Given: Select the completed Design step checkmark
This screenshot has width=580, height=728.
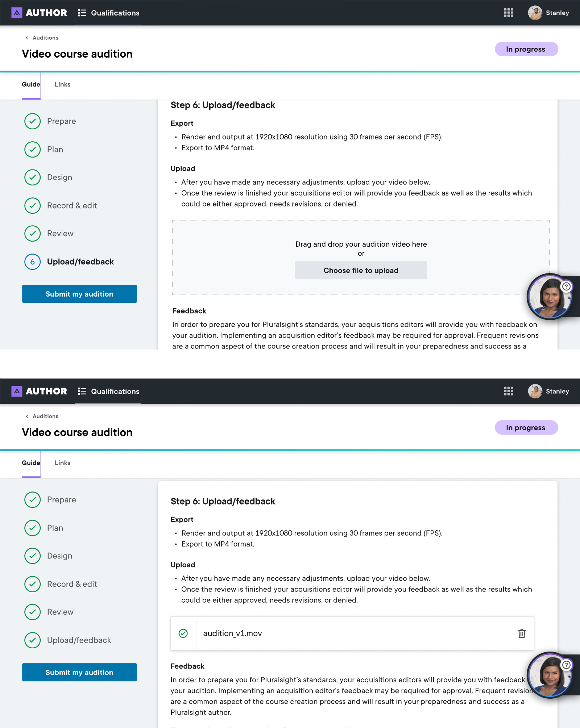Looking at the screenshot, I should [x=33, y=177].
